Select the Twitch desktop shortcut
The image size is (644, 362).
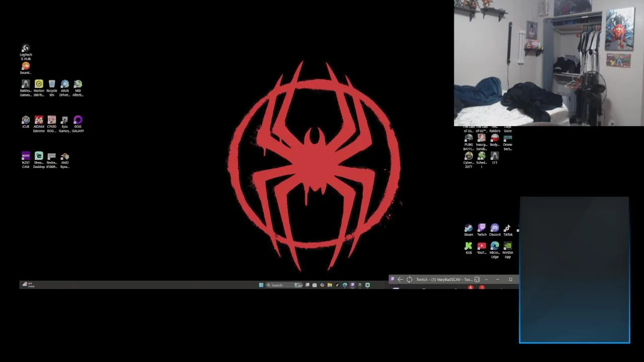tap(481, 230)
